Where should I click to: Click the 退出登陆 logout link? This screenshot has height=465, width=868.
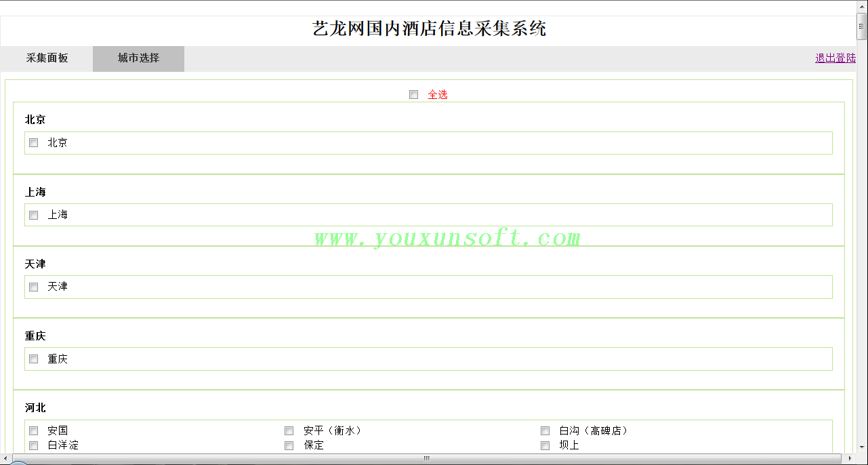pos(835,58)
